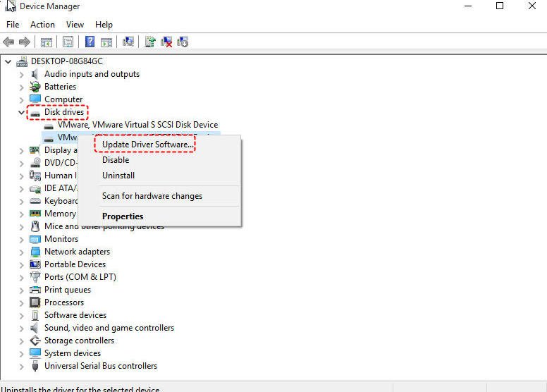Click the DVD/CD-ROM drives disc icon
This screenshot has width=547, height=392.
pos(35,163)
